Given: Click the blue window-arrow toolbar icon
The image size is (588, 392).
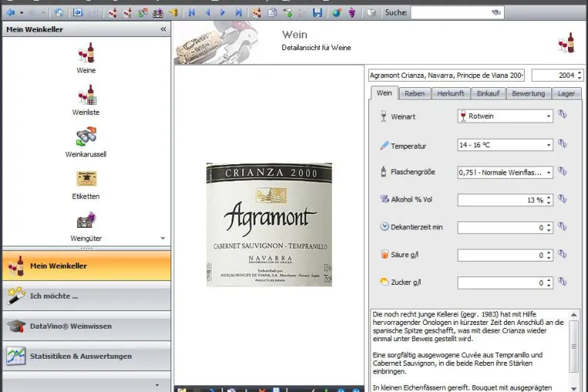Looking at the screenshot, I should 78,13.
